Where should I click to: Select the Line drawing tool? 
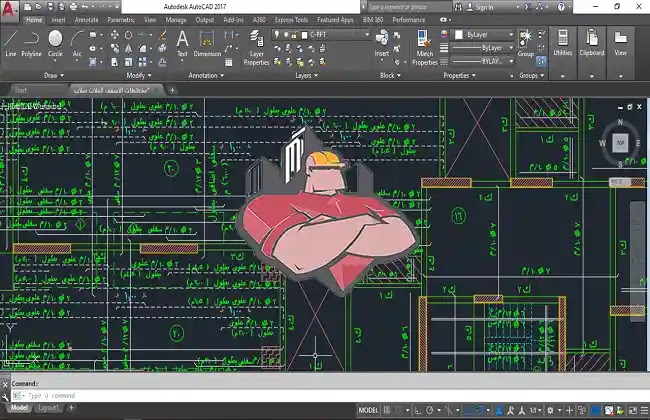[11, 44]
